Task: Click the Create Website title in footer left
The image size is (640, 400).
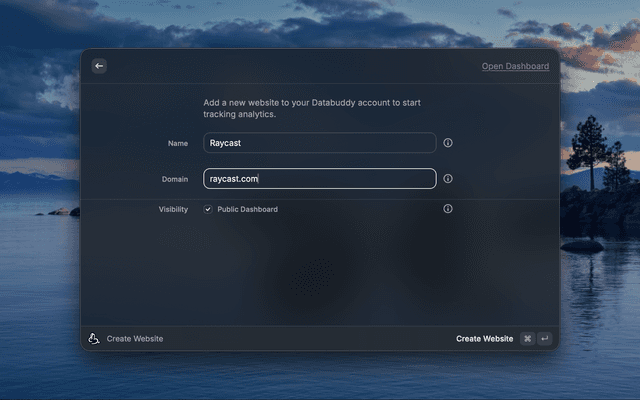Action: click(x=135, y=339)
